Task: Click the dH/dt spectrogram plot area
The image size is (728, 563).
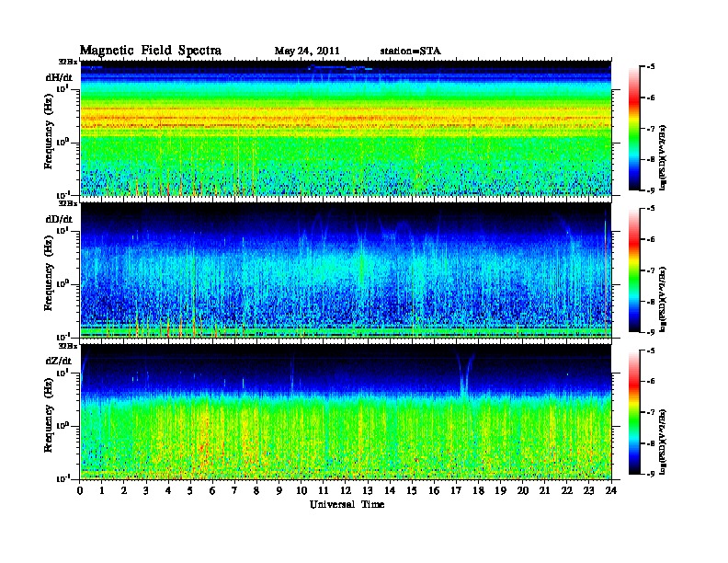Action: pyautogui.click(x=346, y=128)
